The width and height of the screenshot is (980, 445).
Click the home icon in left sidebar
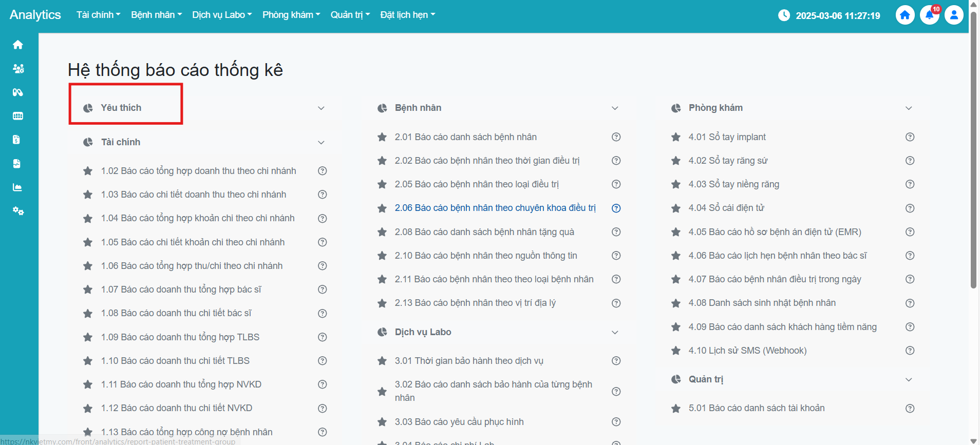tap(18, 45)
